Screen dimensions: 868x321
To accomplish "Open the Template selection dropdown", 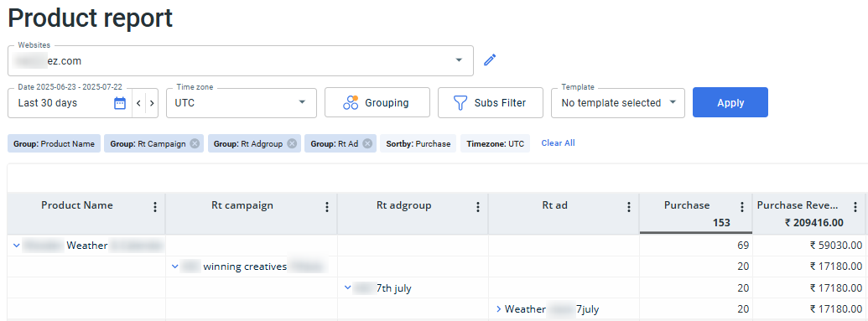I will coord(618,103).
